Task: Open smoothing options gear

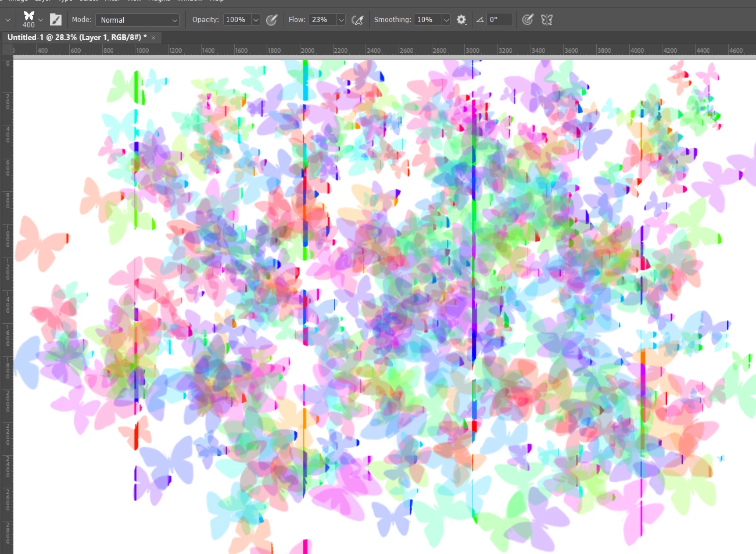Action: click(461, 20)
